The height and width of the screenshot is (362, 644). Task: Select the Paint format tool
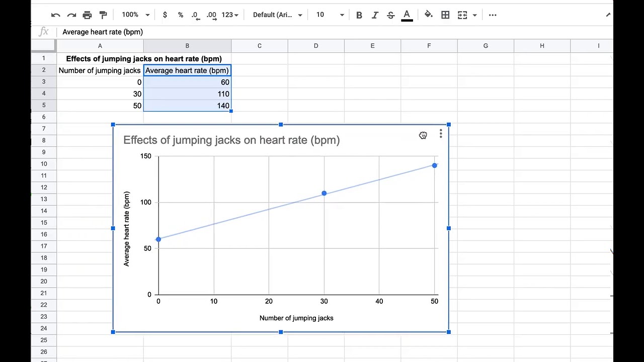point(103,15)
